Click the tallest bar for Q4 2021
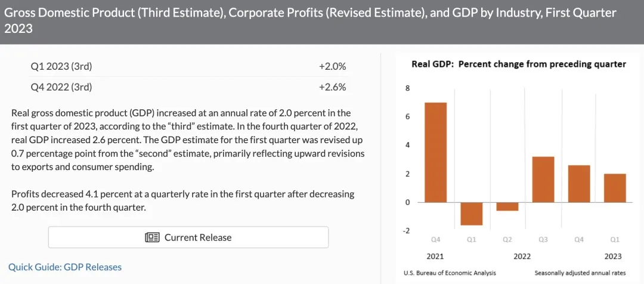Image resolution: width=644 pixels, height=284 pixels. tap(435, 152)
